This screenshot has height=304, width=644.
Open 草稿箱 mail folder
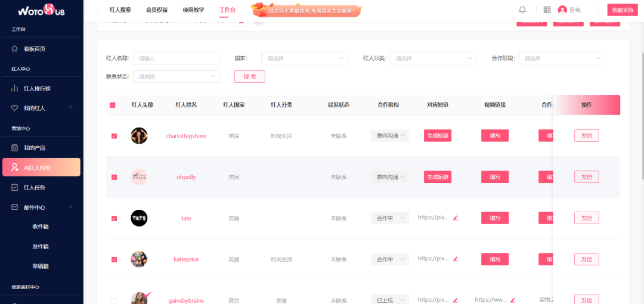(41, 266)
